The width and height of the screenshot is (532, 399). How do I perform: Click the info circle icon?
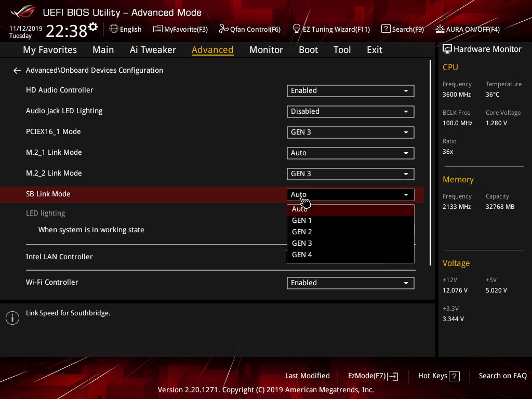(x=12, y=318)
